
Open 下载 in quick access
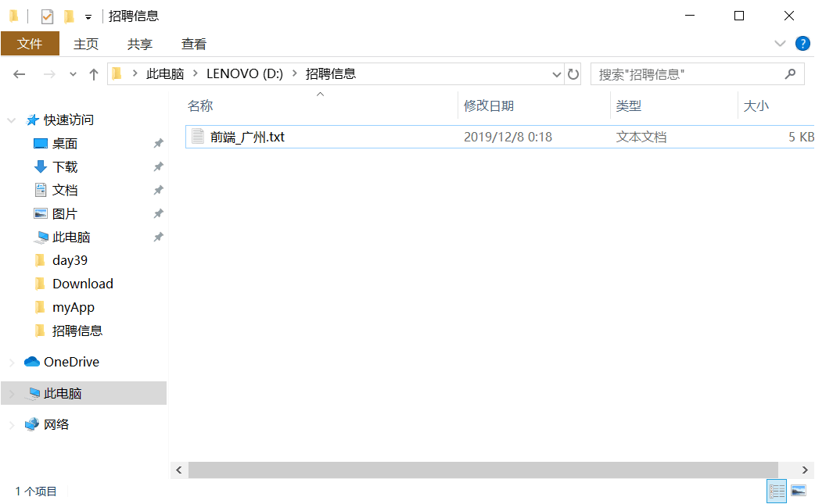click(65, 166)
